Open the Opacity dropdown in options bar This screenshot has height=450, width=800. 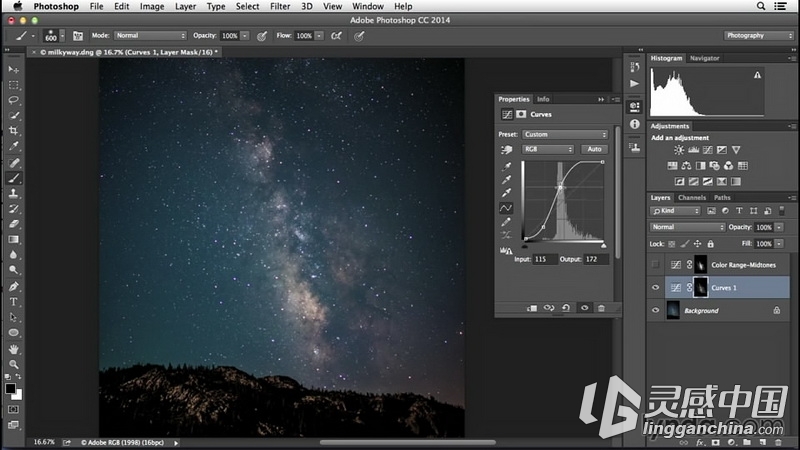[x=245, y=36]
